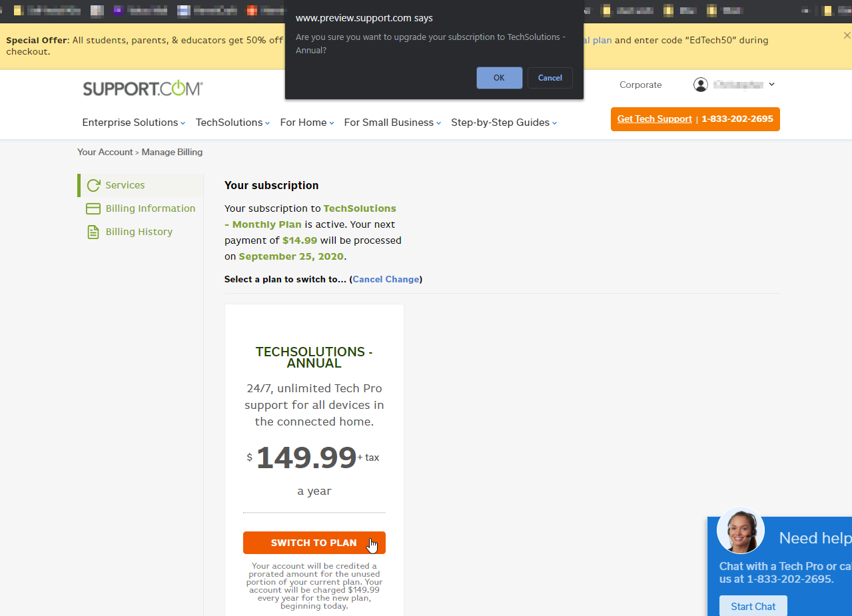Expand the account name dropdown chevron
The height and width of the screenshot is (616, 852).
(771, 85)
